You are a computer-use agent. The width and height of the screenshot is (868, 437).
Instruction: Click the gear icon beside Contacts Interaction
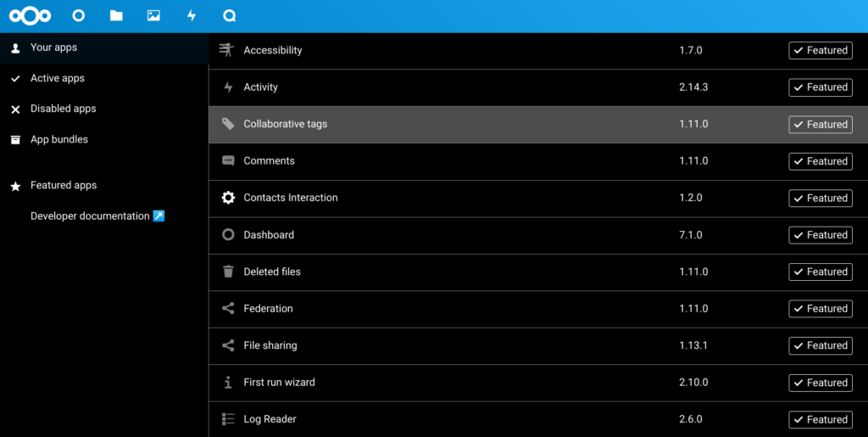228,198
